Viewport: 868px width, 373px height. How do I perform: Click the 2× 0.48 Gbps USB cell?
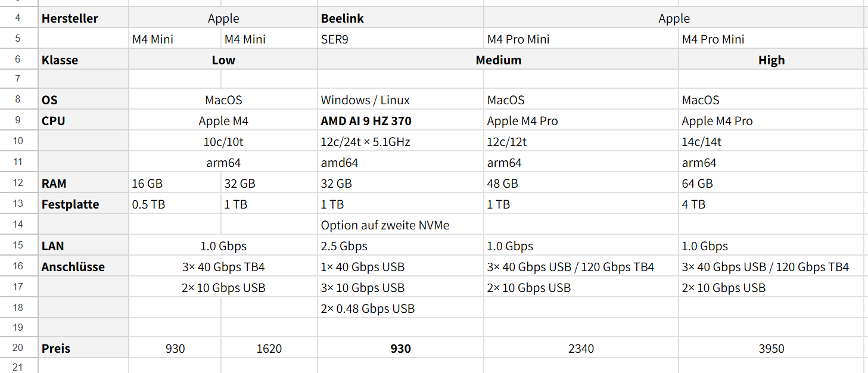click(401, 309)
